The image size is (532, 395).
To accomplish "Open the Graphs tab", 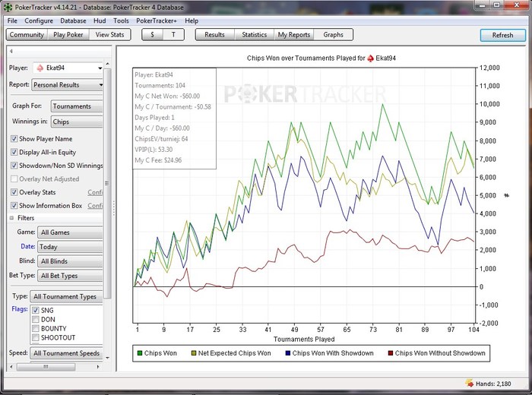I will [x=333, y=35].
